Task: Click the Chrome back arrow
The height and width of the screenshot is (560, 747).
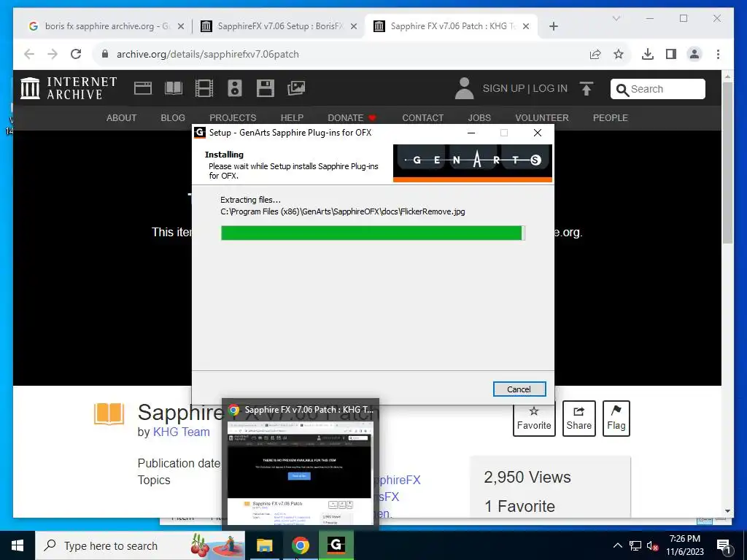Action: pyautogui.click(x=29, y=54)
